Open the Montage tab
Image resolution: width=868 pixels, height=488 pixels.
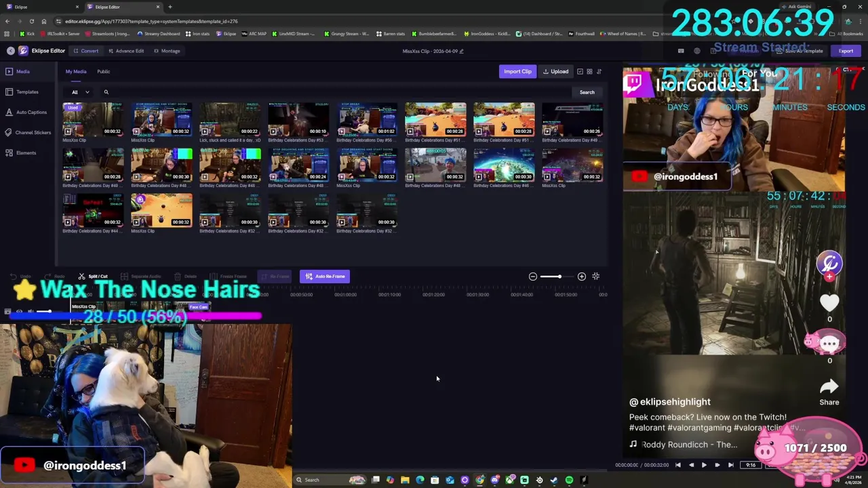coord(167,51)
